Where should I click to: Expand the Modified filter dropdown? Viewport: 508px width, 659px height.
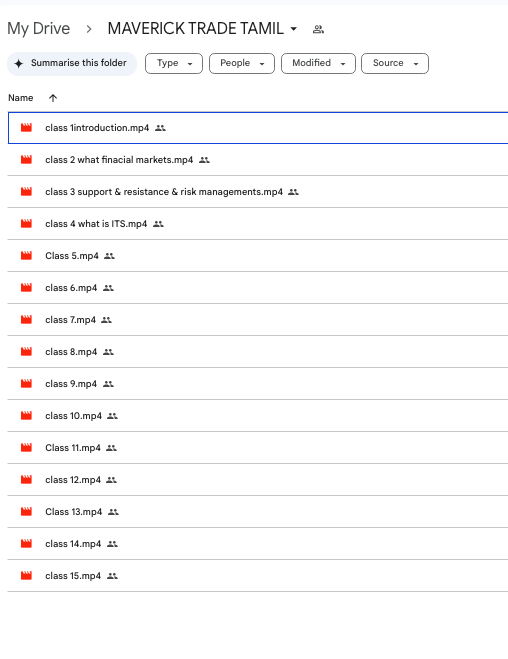tap(318, 63)
